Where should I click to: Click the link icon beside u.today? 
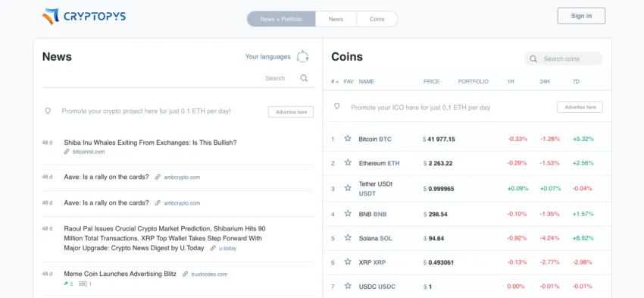click(x=213, y=248)
